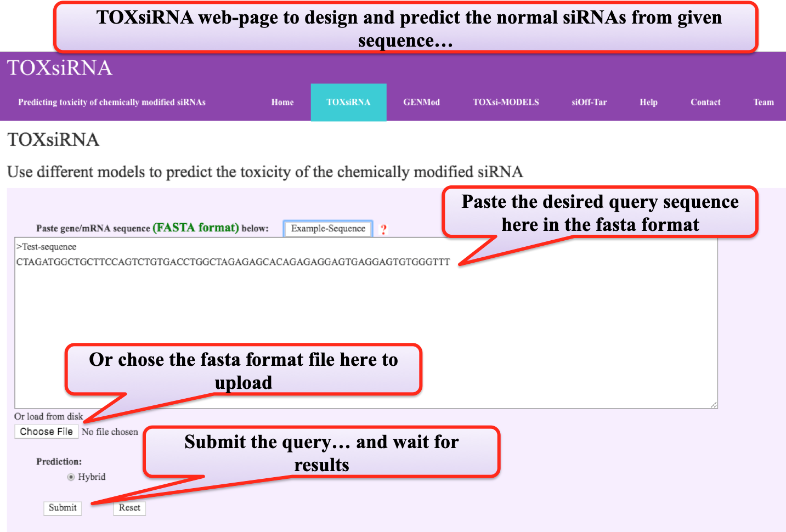Click the red question mark help icon
786x532 pixels.
pyautogui.click(x=383, y=229)
